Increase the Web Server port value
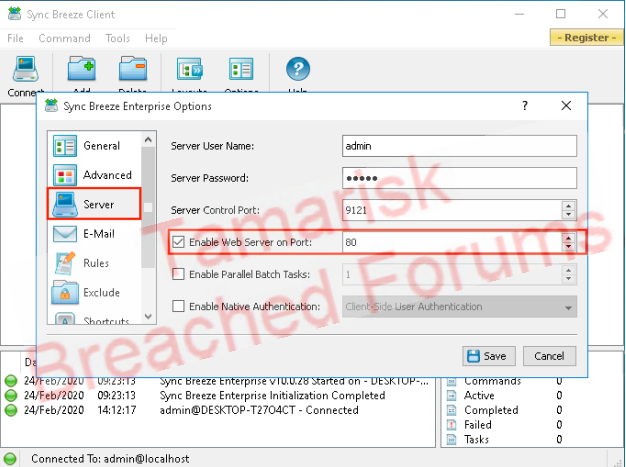This screenshot has height=467, width=626. click(568, 238)
